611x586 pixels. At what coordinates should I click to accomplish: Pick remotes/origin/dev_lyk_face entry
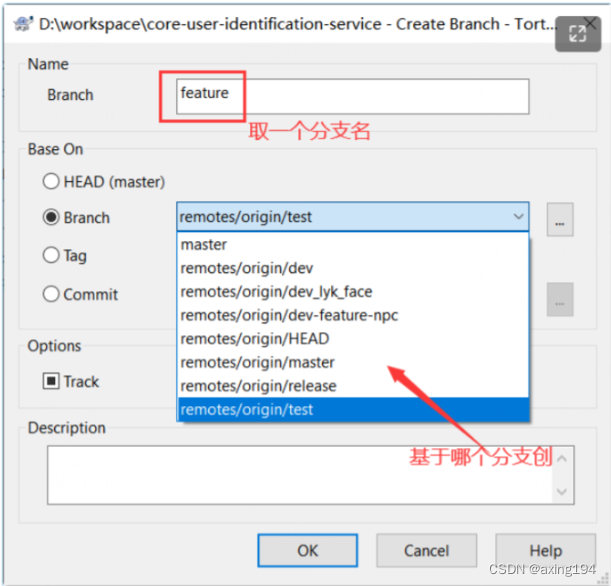point(353,292)
